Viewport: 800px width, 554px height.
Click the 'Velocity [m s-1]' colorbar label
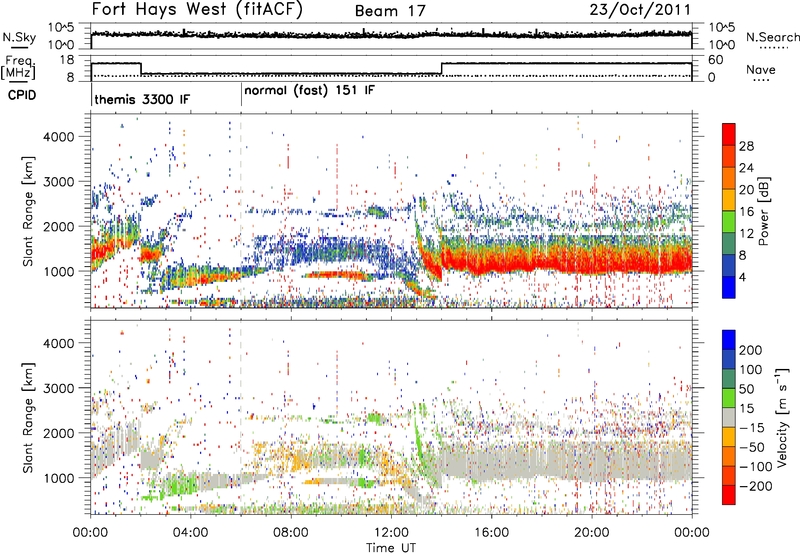click(x=781, y=417)
